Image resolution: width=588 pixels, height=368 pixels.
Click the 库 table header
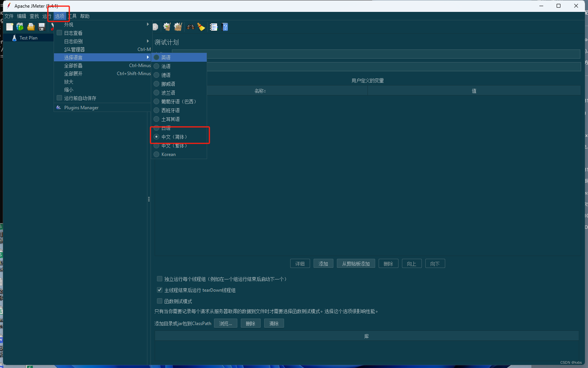[367, 336]
